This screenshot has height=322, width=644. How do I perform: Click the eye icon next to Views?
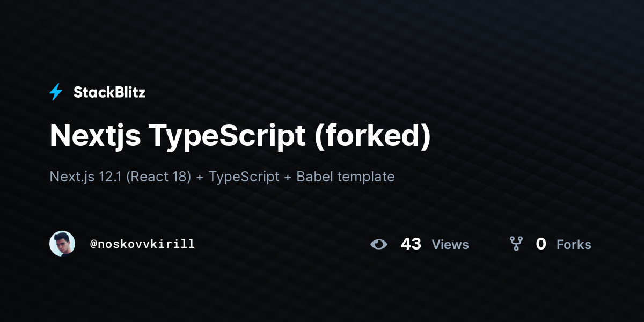[x=379, y=244]
